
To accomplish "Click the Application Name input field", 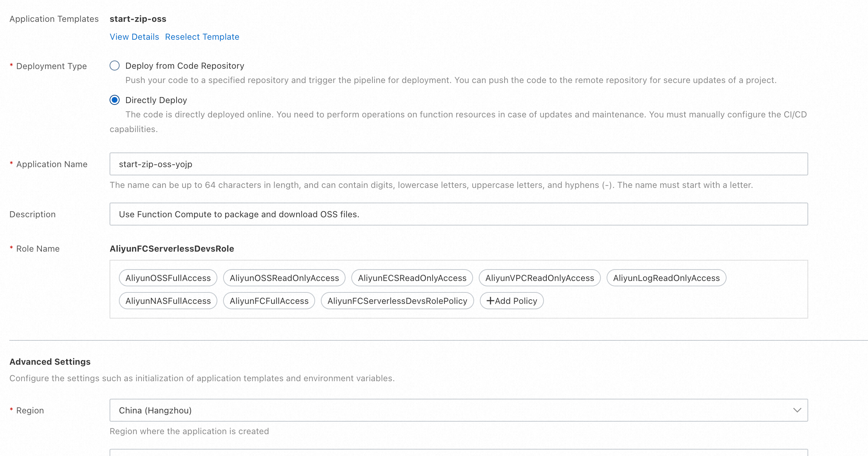I will click(x=458, y=164).
